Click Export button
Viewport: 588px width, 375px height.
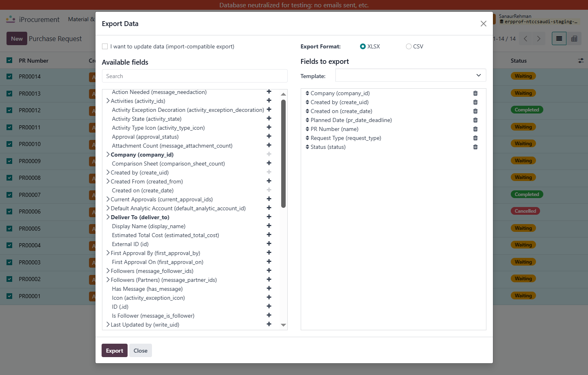coord(115,351)
